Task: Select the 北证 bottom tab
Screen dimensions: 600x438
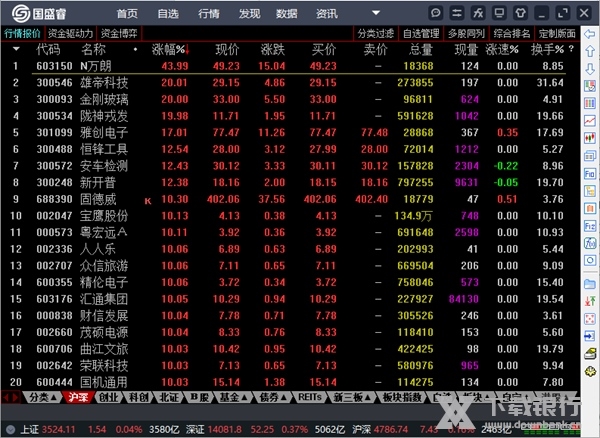Action: tap(169, 397)
